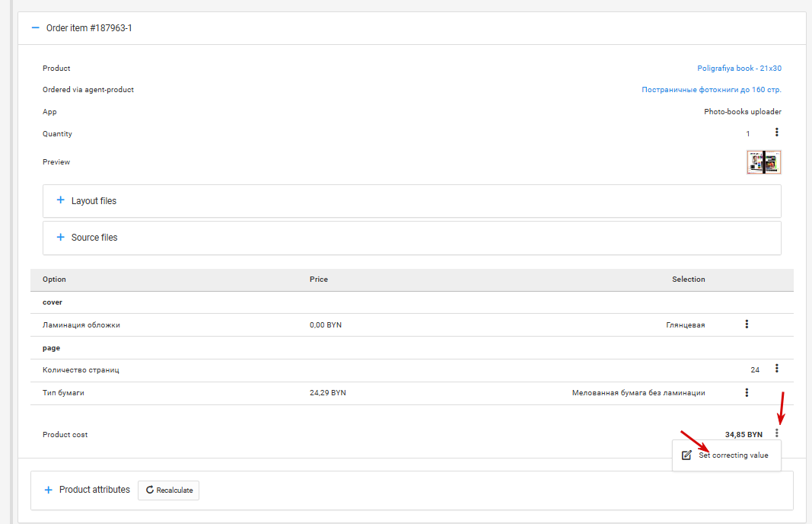Click the Recalculate button
This screenshot has width=812, height=524.
click(168, 490)
